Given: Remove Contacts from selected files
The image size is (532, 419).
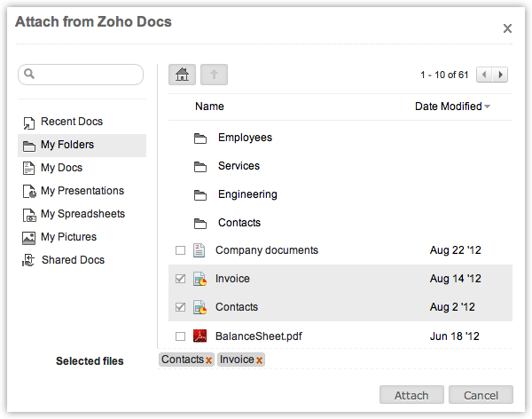Looking at the screenshot, I should pos(208,360).
